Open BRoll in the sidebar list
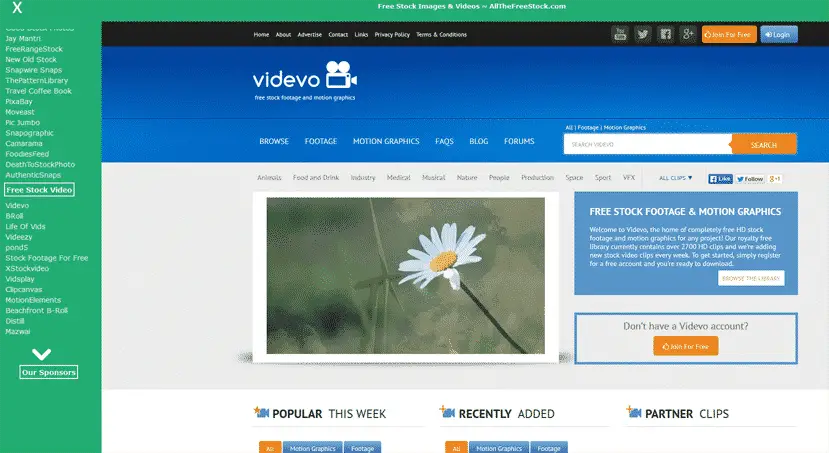 click(14, 216)
